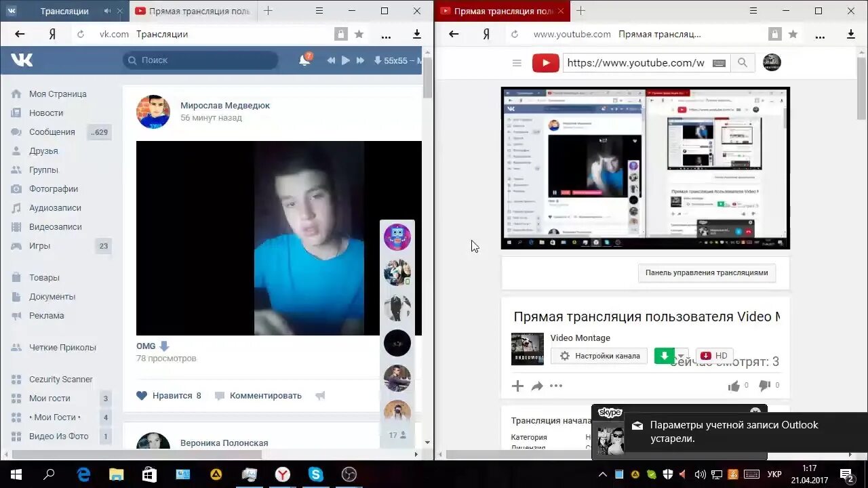The height and width of the screenshot is (488, 868).
Task: Open Игры in VK sidebar
Action: [39, 246]
